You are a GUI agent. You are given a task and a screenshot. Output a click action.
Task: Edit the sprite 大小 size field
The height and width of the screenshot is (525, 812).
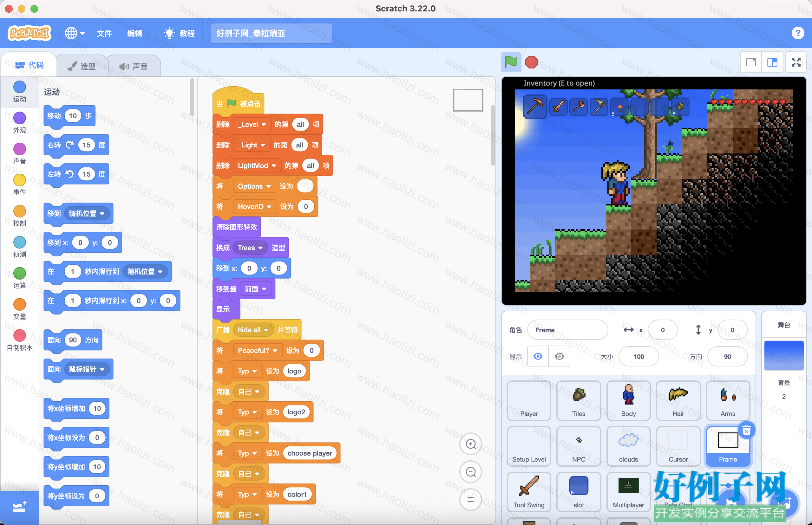tap(638, 356)
